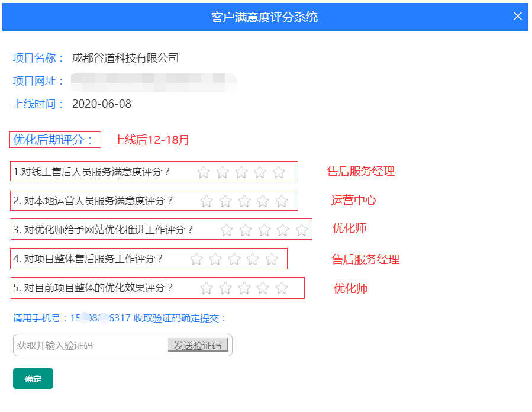532x412 pixels.
Task: Give question 3 a four-star rating
Action: (x=283, y=230)
